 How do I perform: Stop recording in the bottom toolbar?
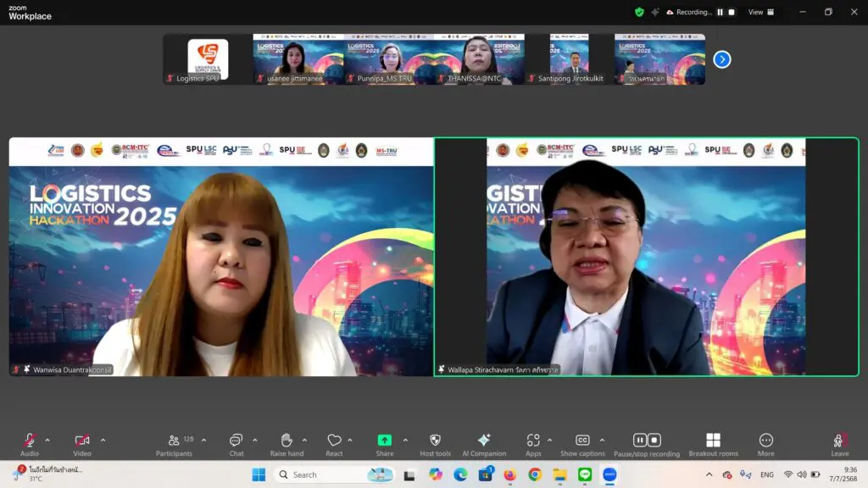(654, 440)
